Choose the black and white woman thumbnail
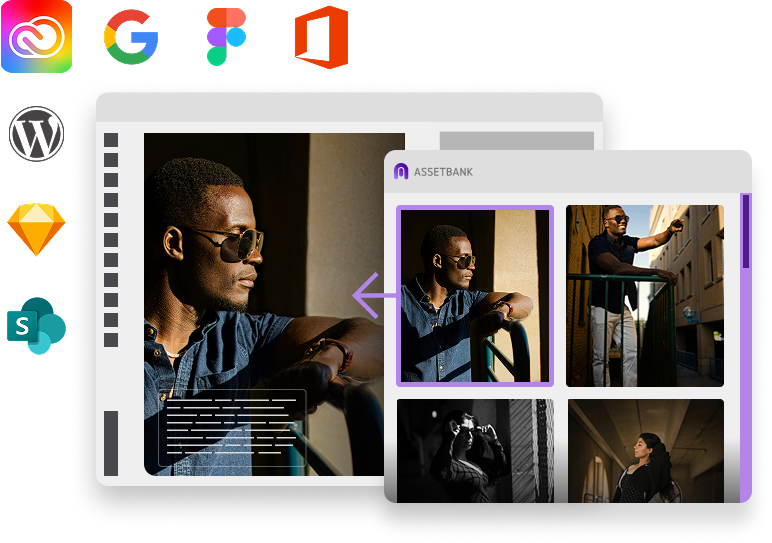Image resolution: width=772 pixels, height=543 pixels. click(475, 451)
